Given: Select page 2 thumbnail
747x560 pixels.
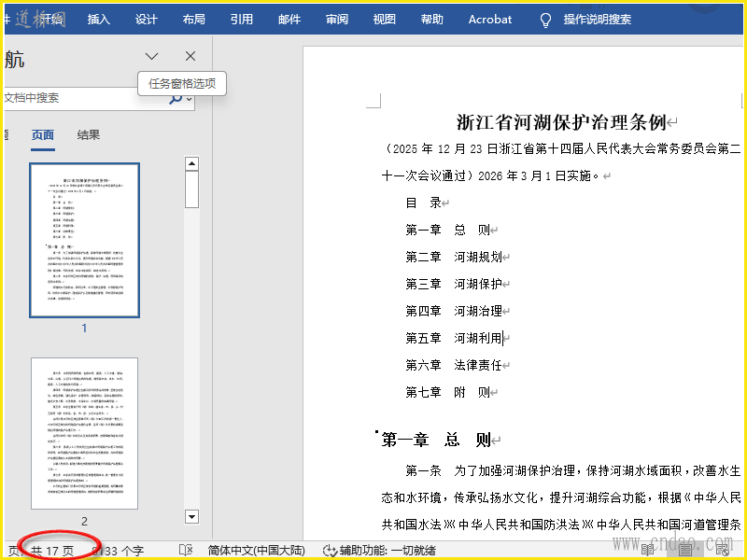Looking at the screenshot, I should 84,431.
